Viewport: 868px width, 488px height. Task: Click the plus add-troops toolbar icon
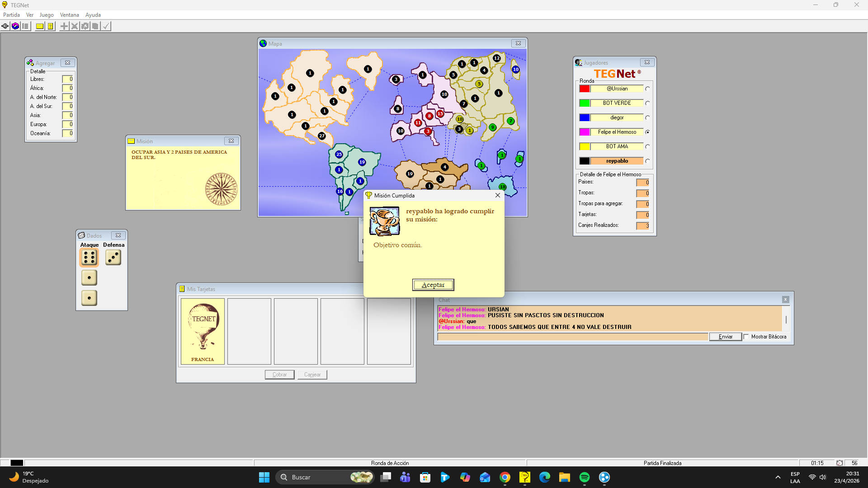[x=64, y=26]
